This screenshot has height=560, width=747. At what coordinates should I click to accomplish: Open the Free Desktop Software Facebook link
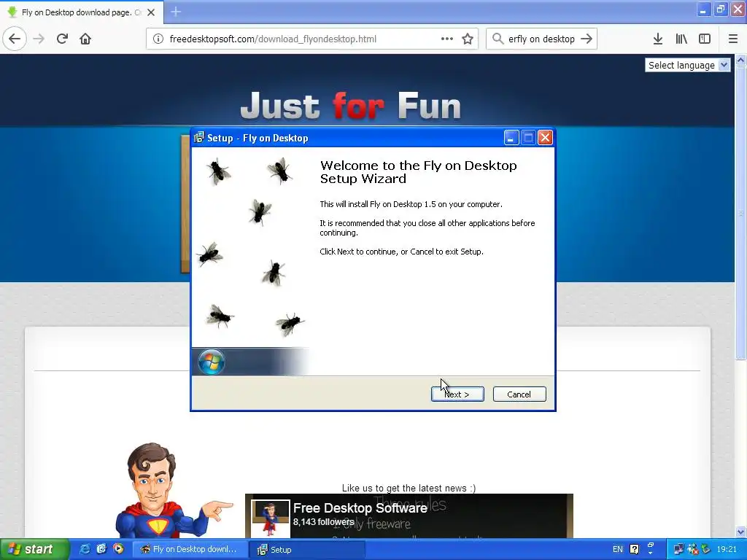click(x=360, y=508)
